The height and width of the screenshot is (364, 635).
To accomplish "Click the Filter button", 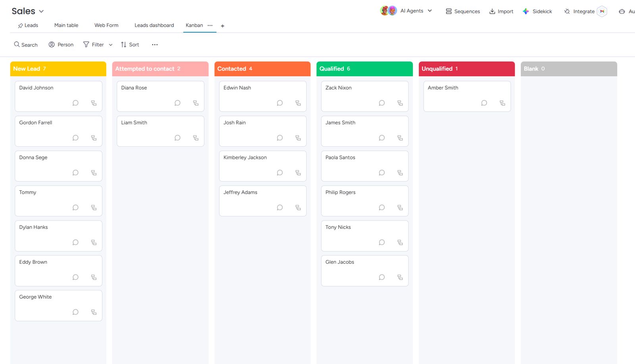I will [94, 45].
